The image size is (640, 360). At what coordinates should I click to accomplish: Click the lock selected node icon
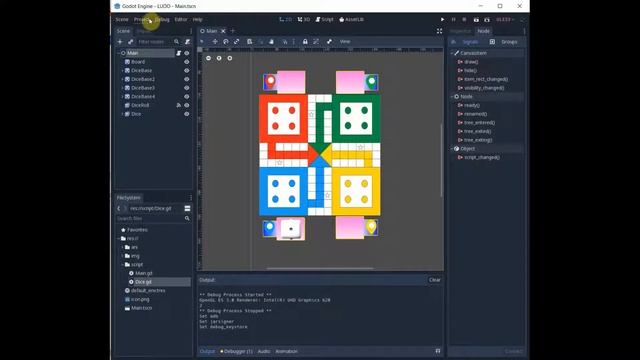(305, 42)
